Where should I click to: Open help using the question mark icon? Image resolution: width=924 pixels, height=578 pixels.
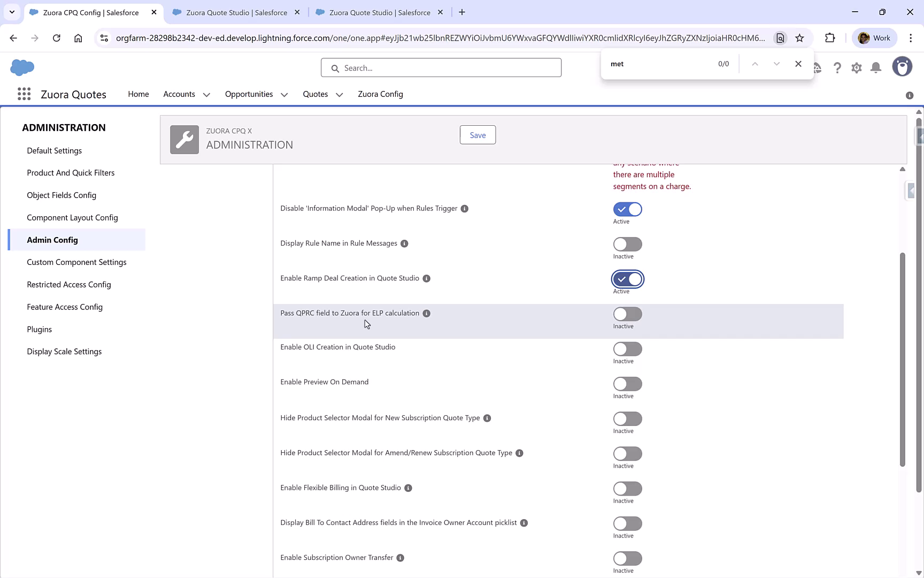[837, 67]
